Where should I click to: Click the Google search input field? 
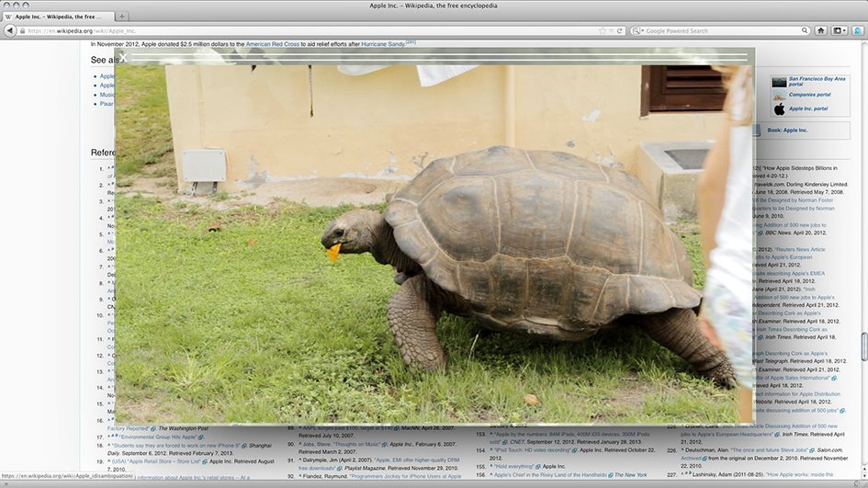716,30
